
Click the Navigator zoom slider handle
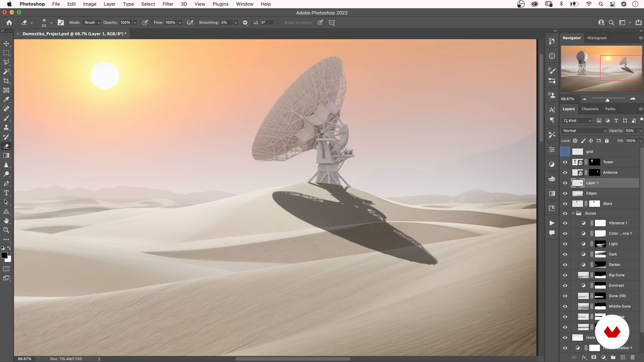point(607,100)
